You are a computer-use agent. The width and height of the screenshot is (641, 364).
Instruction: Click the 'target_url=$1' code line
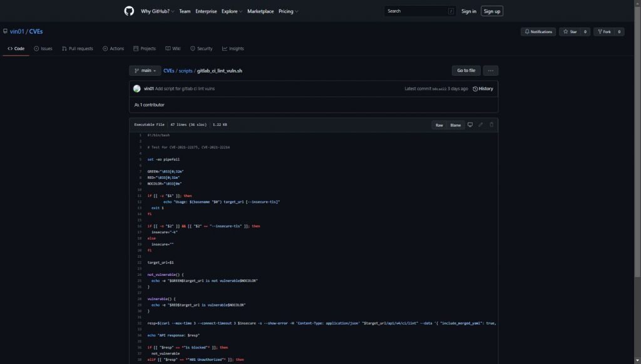[x=161, y=263]
